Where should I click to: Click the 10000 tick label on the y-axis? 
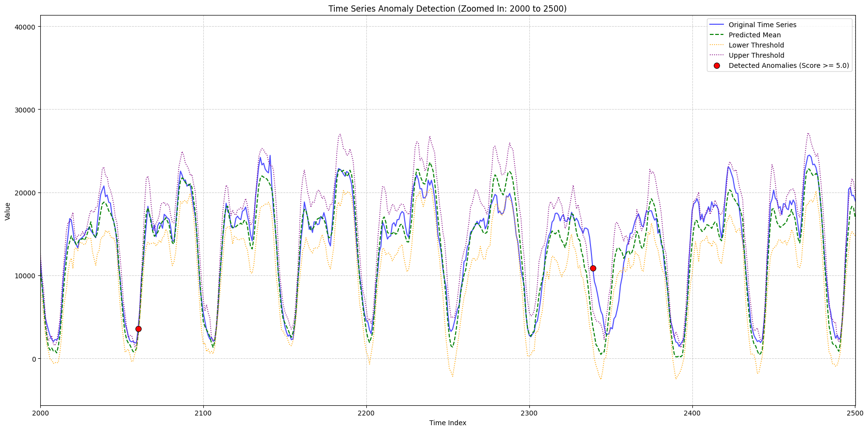click(25, 276)
